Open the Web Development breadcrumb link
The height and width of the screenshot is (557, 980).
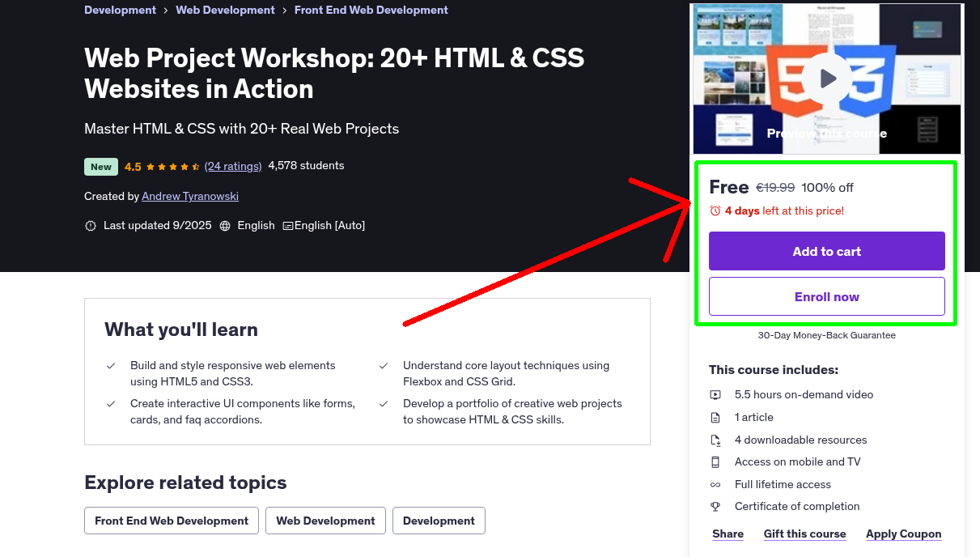pos(225,10)
